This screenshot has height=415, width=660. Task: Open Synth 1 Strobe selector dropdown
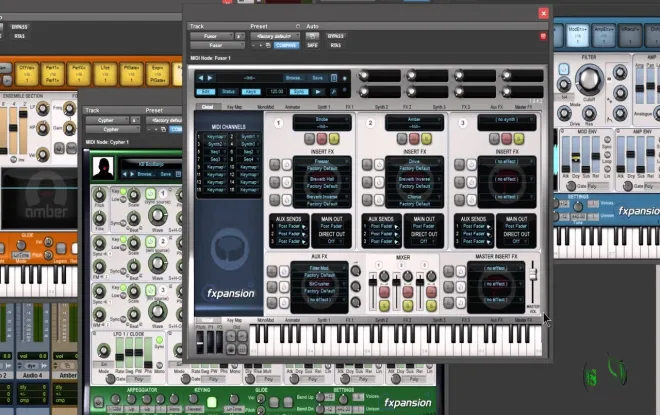(x=322, y=120)
